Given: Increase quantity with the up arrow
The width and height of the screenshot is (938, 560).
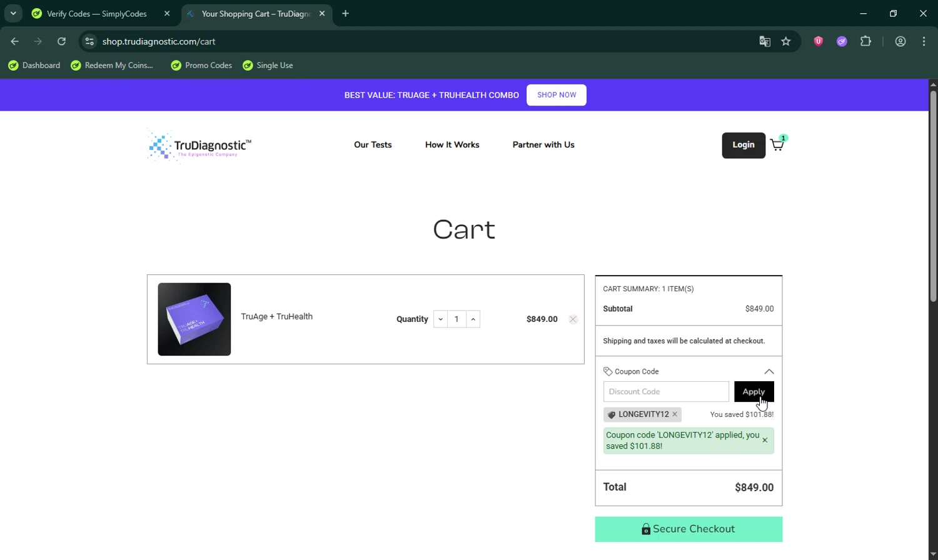Looking at the screenshot, I should (x=473, y=319).
